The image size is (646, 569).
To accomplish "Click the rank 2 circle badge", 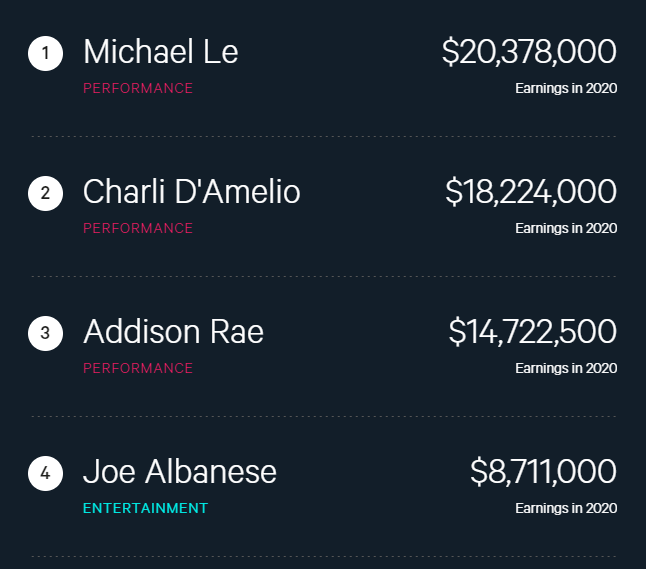I will tap(46, 193).
